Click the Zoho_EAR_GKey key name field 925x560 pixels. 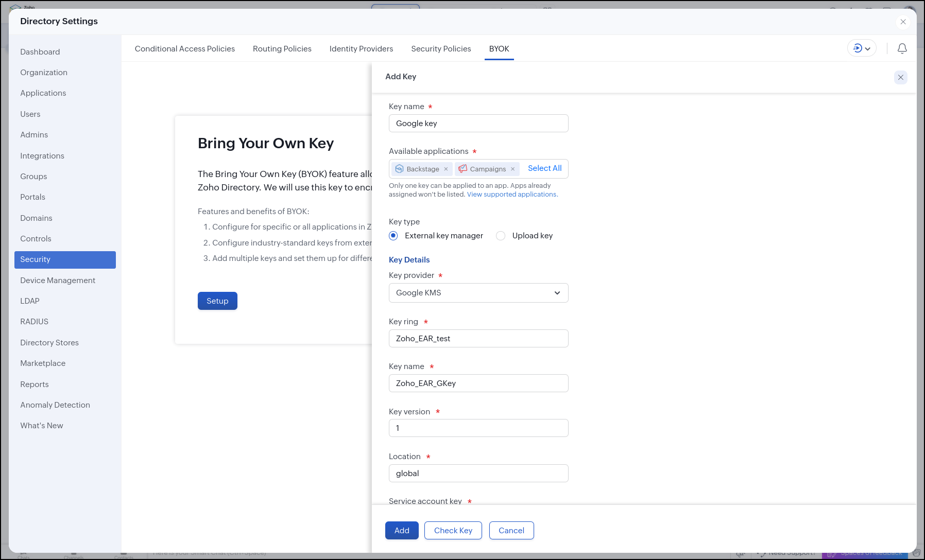click(x=478, y=383)
